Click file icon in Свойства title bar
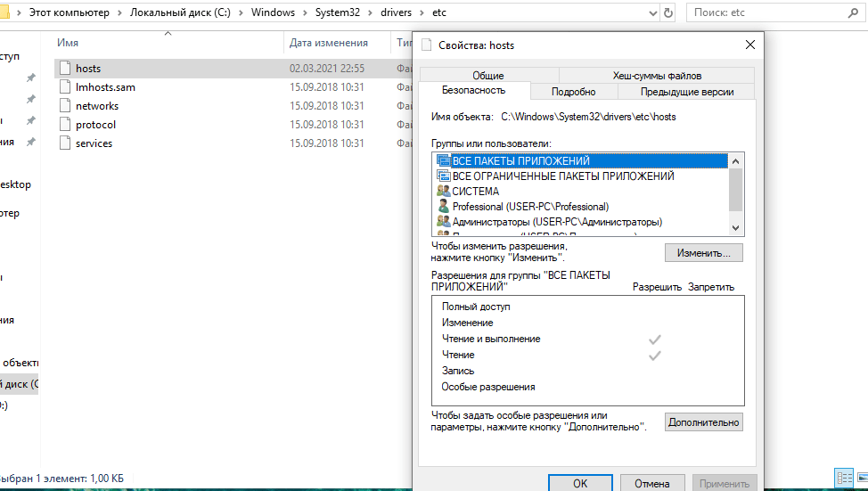Screen dimensions: 868x491 click(426, 45)
